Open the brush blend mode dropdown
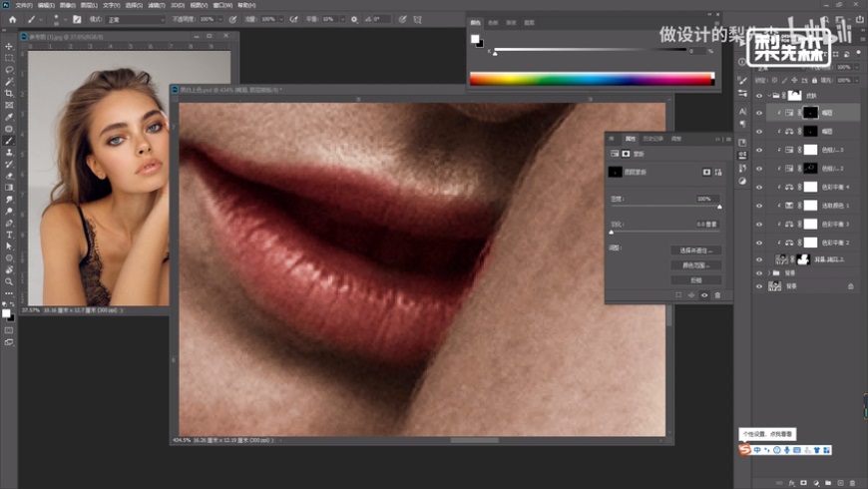 point(134,19)
